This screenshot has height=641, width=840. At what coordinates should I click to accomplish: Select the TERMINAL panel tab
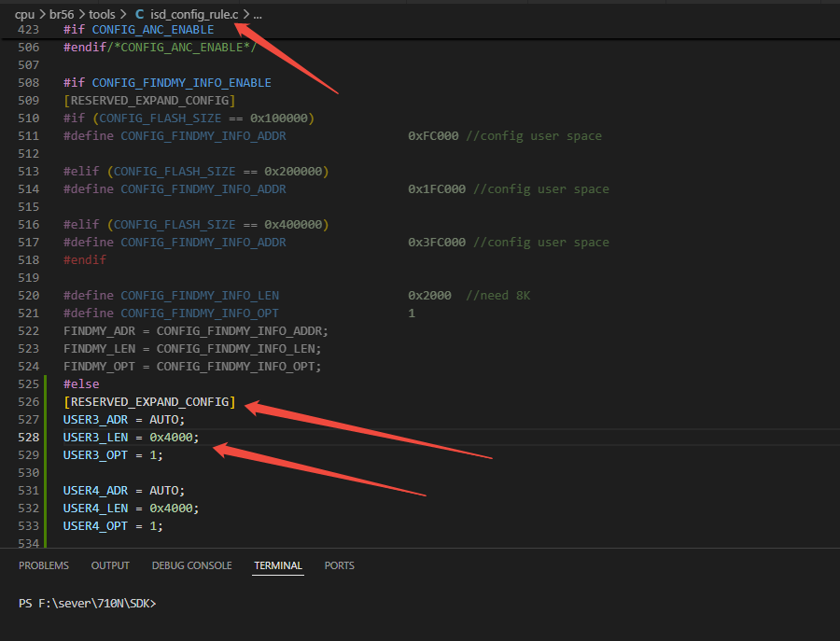[278, 565]
